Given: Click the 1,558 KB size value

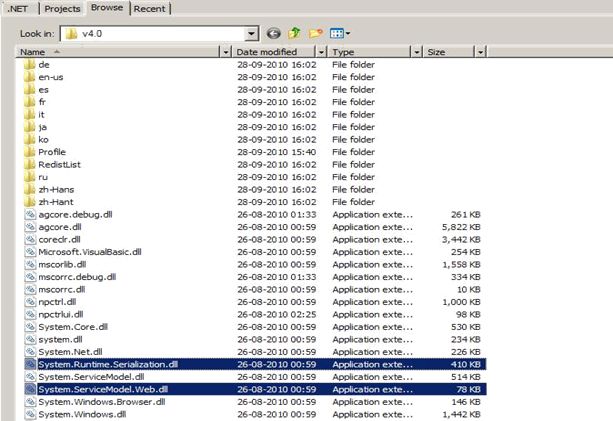Looking at the screenshot, I should (461, 265).
